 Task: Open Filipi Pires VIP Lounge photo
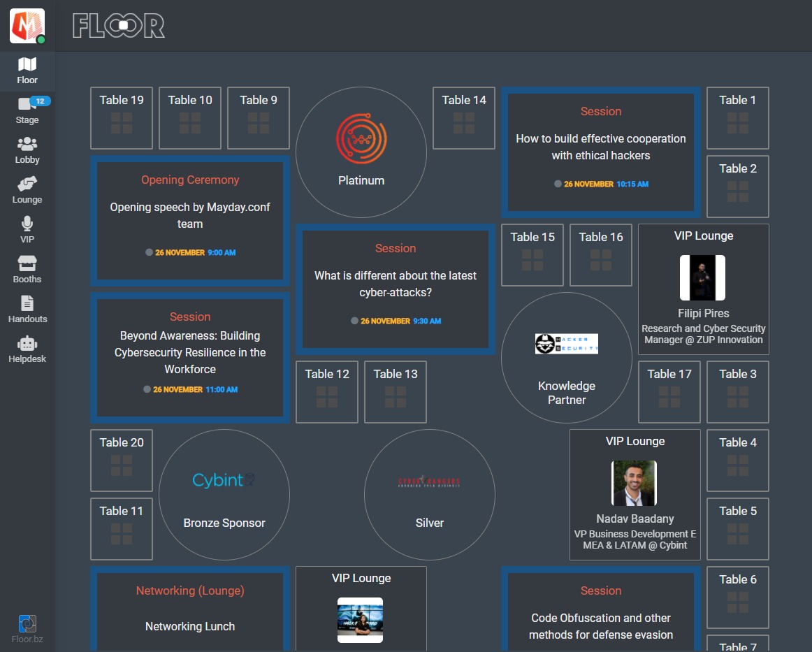703,277
